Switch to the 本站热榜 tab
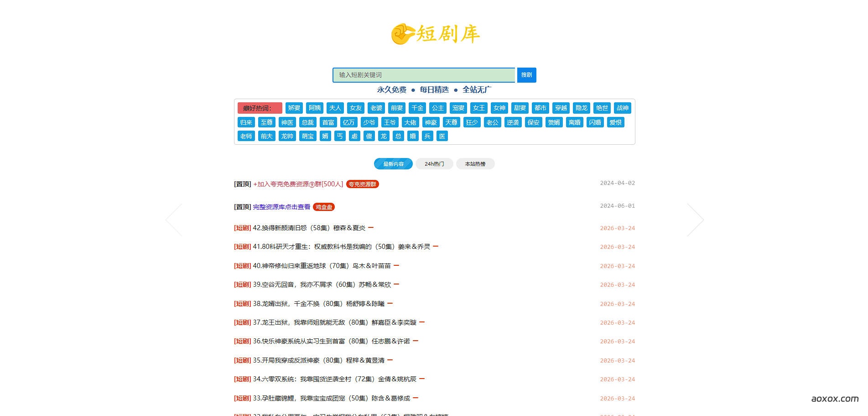Viewport: 868px width, 416px height. click(475, 163)
